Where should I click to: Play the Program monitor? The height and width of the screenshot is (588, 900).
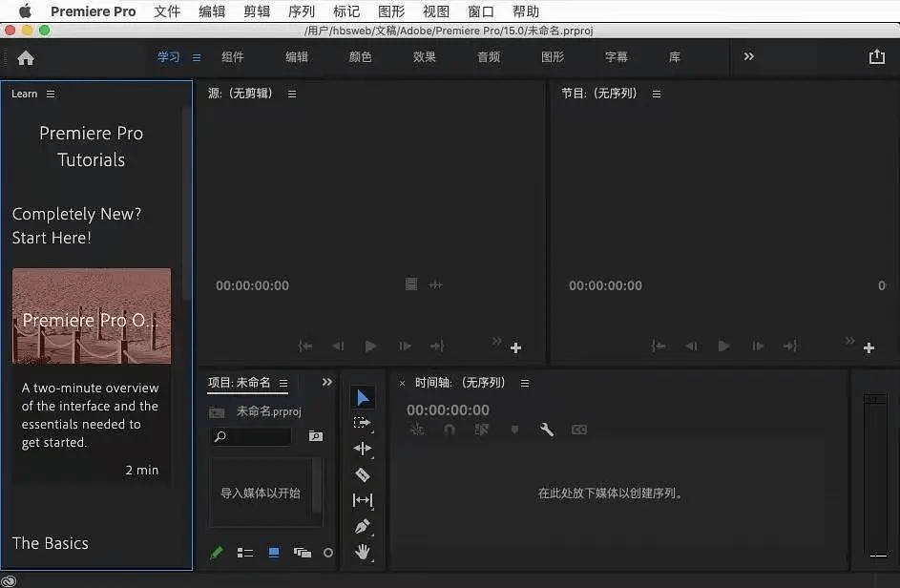tap(723, 346)
